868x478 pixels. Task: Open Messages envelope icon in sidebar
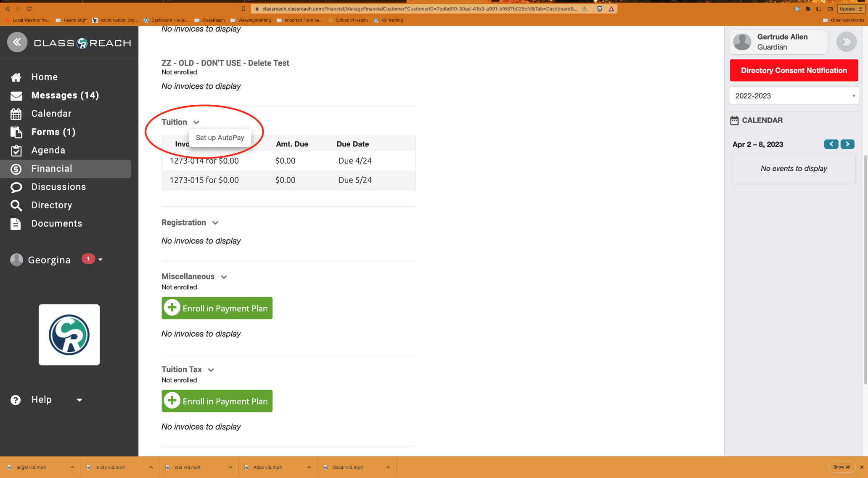(x=16, y=96)
